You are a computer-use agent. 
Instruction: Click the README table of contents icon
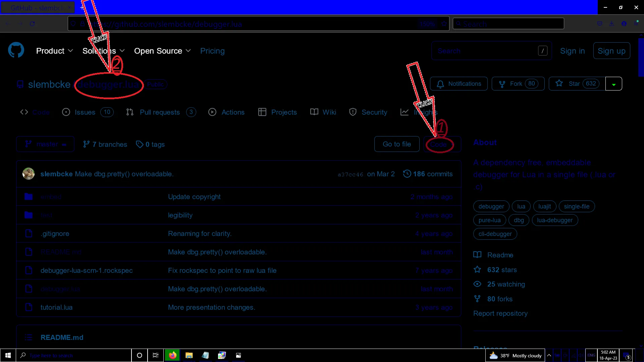click(29, 338)
